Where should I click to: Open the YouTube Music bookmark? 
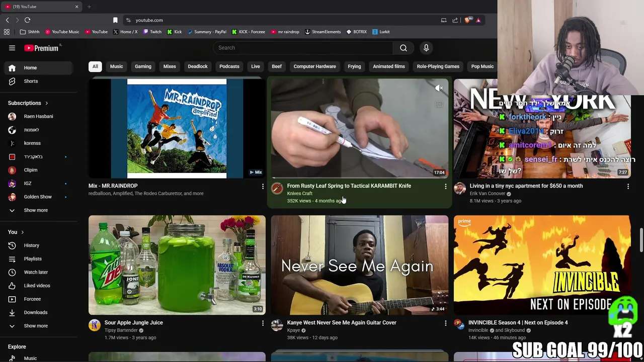point(62,32)
